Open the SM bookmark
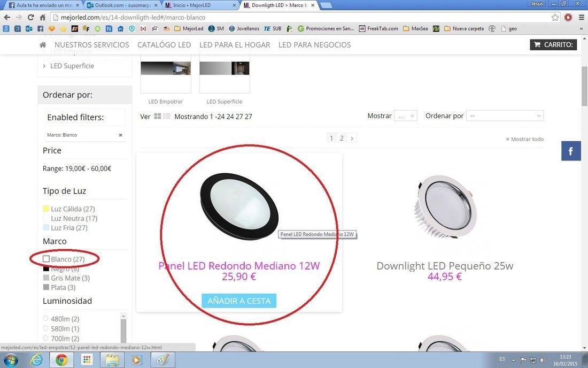The width and height of the screenshot is (588, 368). click(216, 28)
